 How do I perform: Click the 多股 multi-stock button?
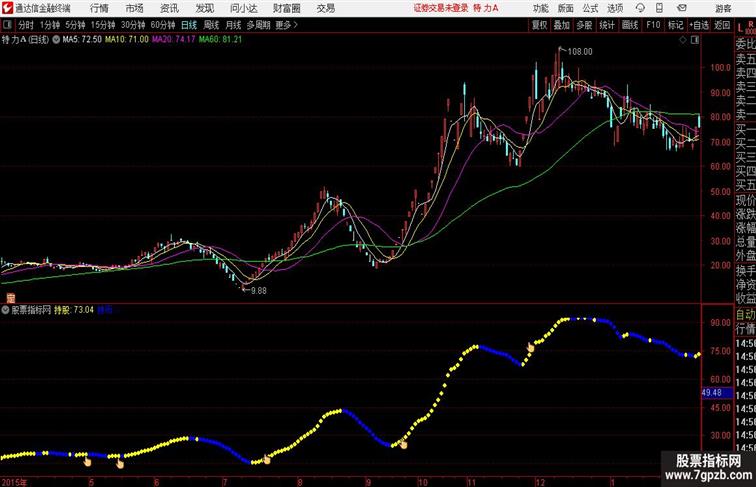coord(584,25)
